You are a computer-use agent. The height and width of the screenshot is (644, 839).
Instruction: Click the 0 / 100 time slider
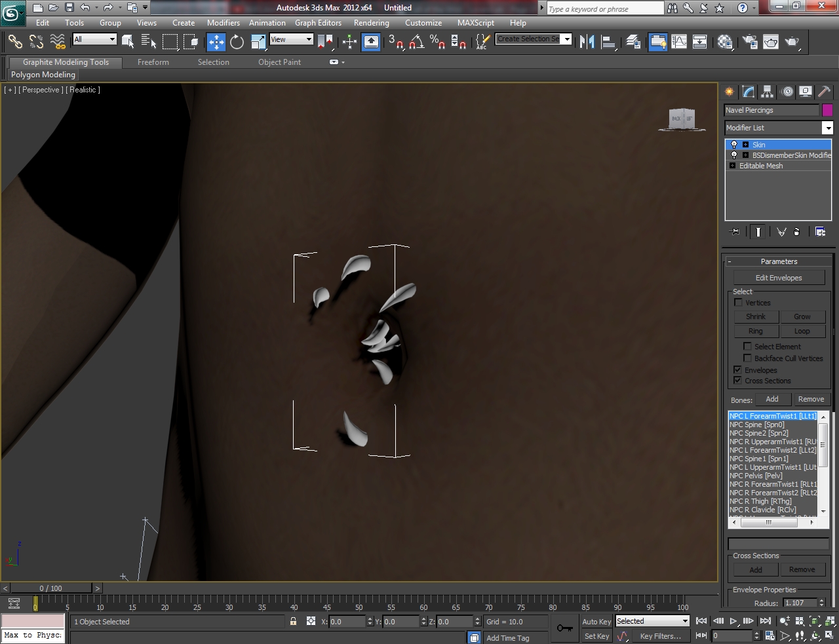(x=51, y=588)
